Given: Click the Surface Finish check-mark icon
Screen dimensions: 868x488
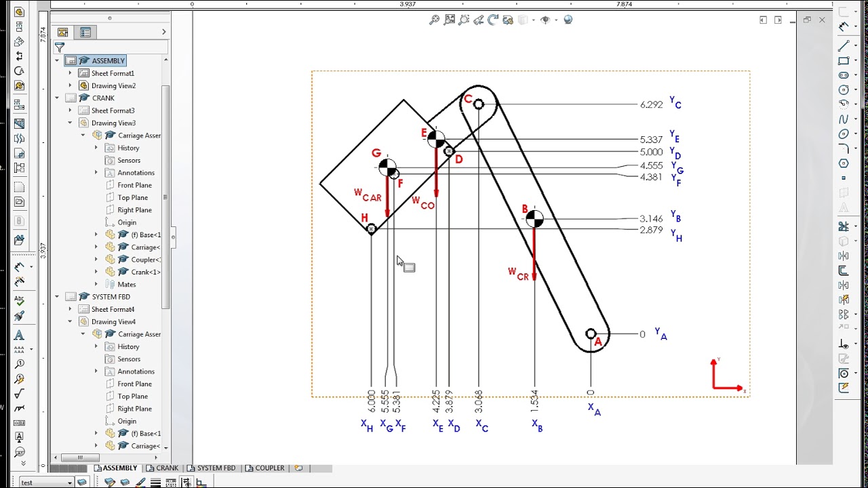Looking at the screenshot, I should pos(19,393).
